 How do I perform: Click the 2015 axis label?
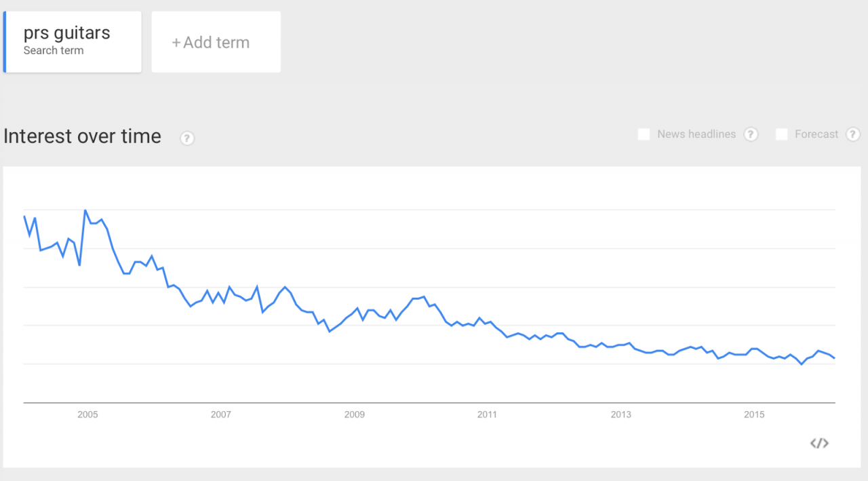(754, 415)
